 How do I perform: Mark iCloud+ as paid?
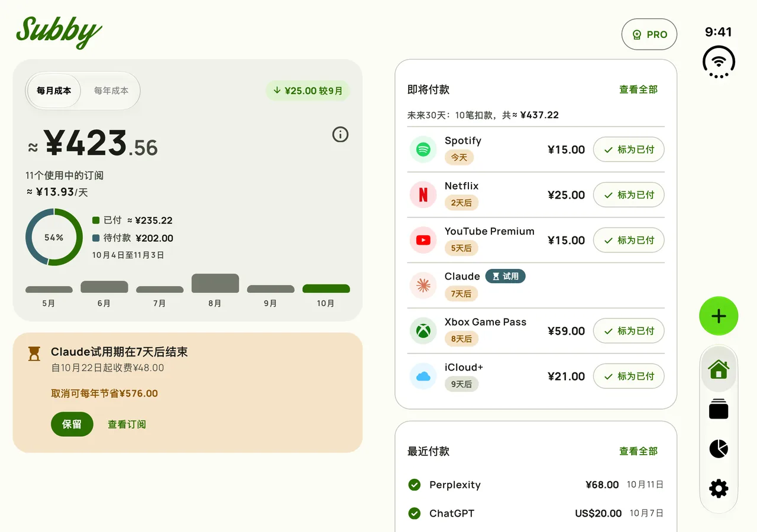click(629, 377)
